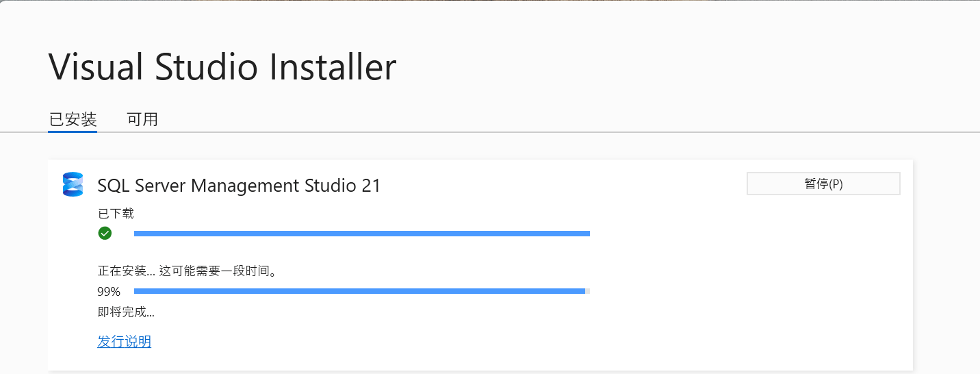Click the Visual Studio Installer heading

click(222, 67)
